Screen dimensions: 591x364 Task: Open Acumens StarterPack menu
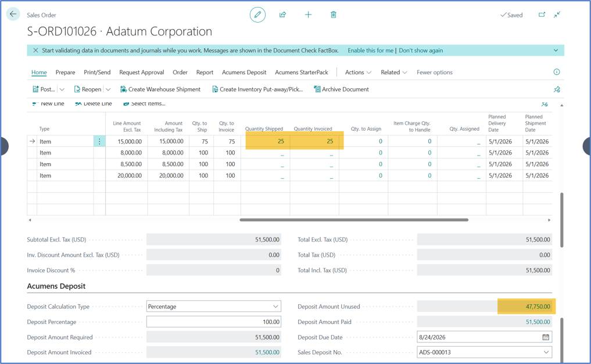click(x=302, y=72)
